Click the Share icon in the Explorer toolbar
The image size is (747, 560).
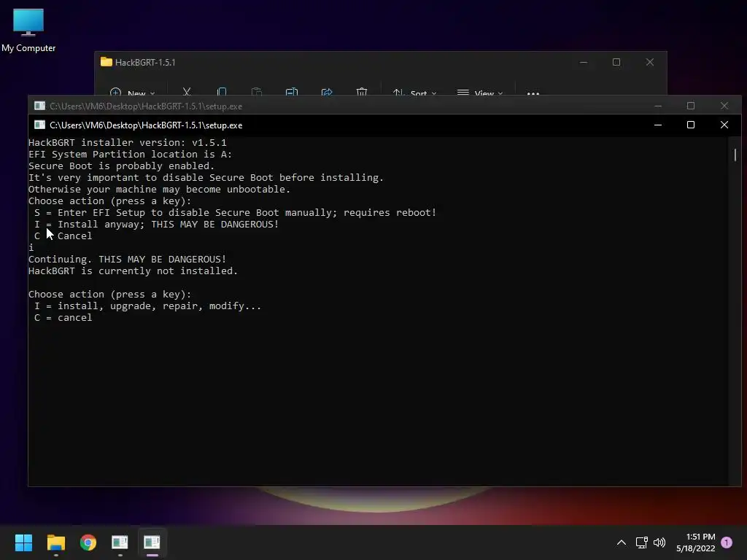point(327,91)
